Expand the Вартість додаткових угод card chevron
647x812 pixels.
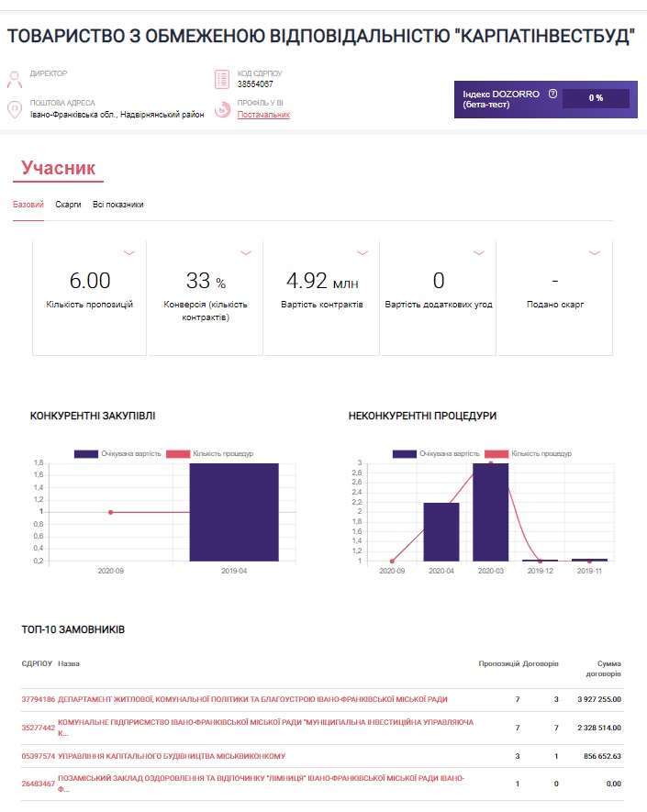[x=479, y=253]
